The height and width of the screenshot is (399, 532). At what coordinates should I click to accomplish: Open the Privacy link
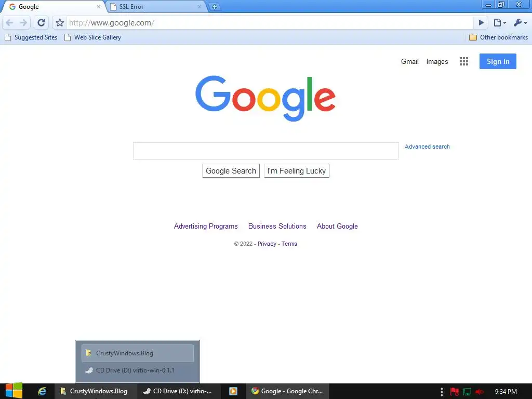tap(267, 244)
